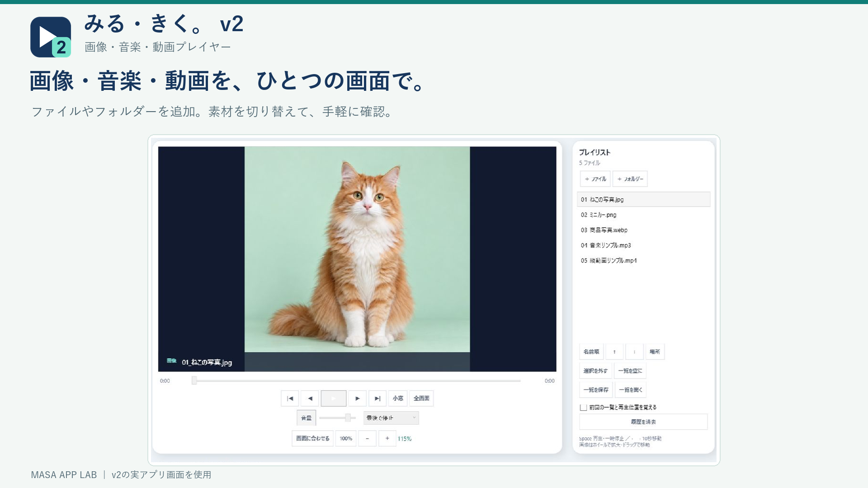Sort playlist with 名前順 button
Screen dimensions: 868x488
(591, 352)
